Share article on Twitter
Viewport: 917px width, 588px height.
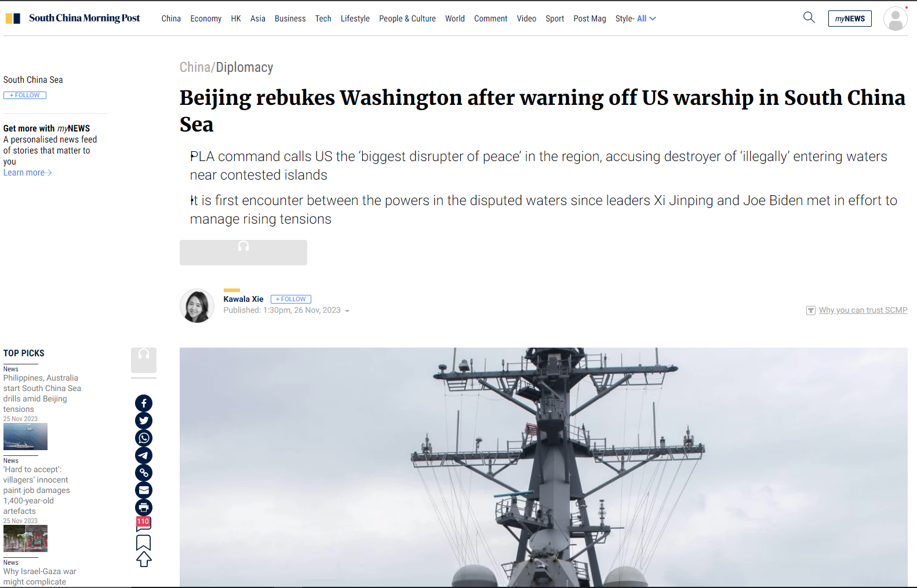coord(144,421)
